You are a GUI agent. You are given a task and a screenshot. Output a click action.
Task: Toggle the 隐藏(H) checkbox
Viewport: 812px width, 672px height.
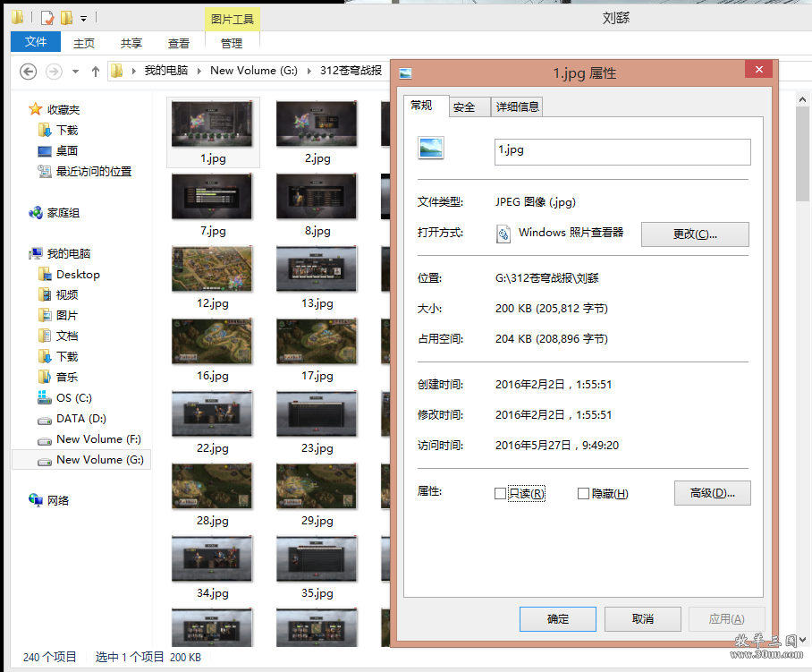(583, 493)
